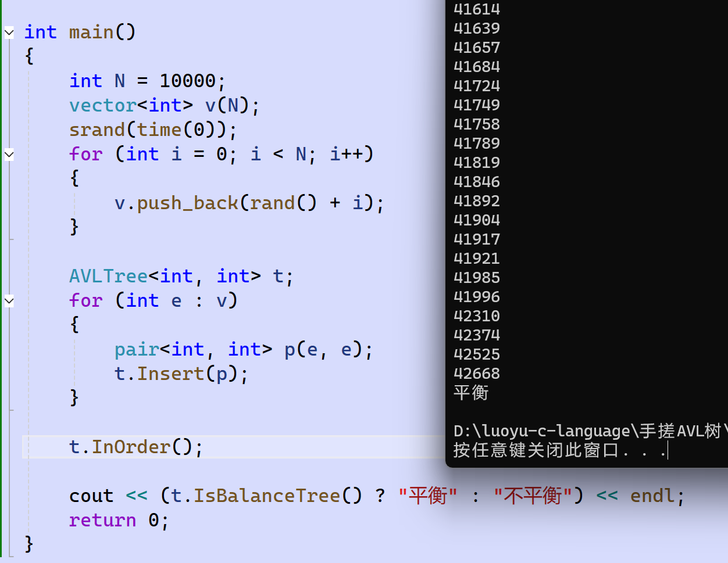Click console output value 41657
728x563 pixels.
(x=477, y=48)
